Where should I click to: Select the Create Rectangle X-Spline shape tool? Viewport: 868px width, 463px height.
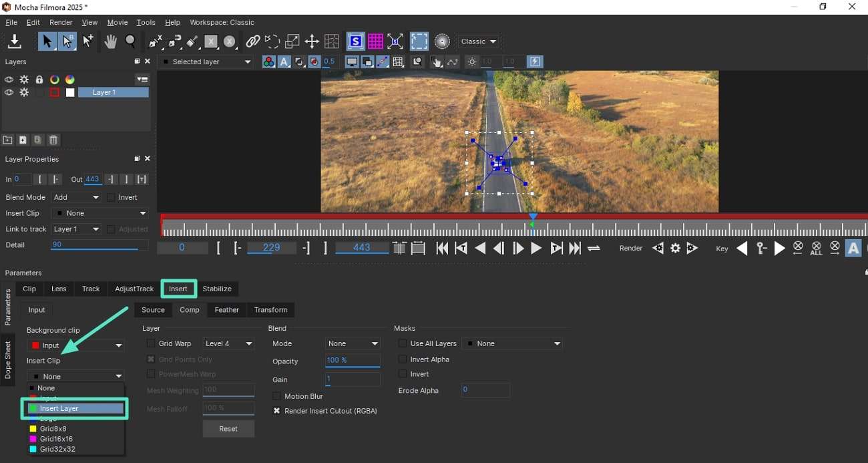point(211,41)
